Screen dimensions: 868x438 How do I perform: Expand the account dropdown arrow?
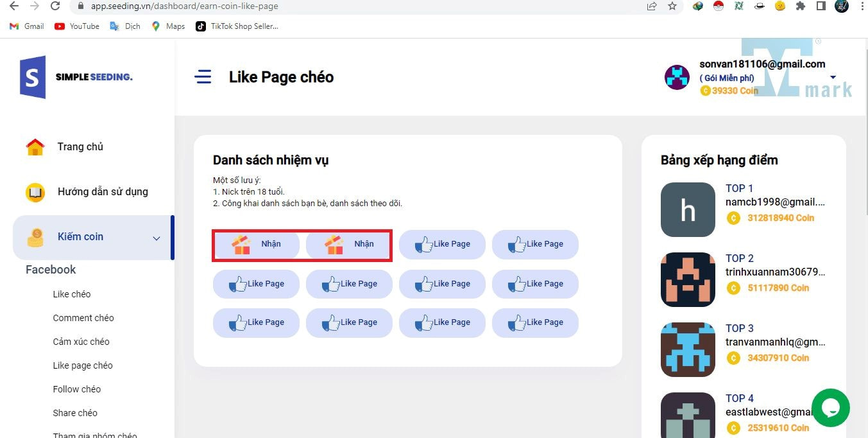pos(833,78)
